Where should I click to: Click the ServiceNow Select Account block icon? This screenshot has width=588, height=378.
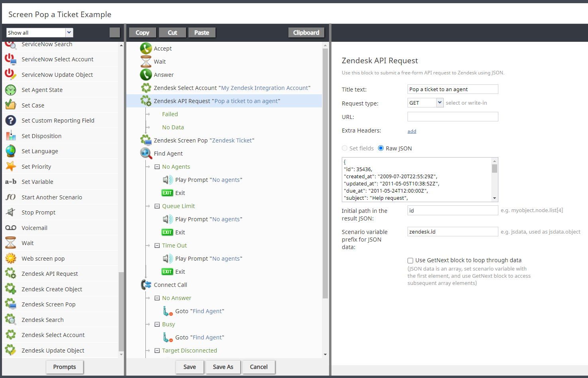10,59
